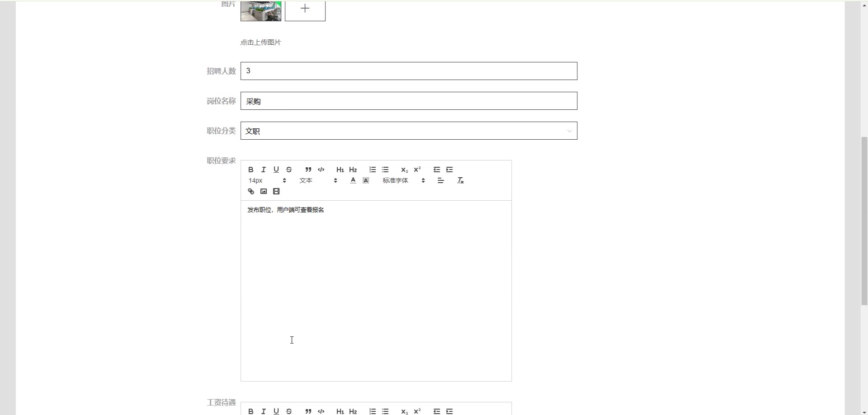The height and width of the screenshot is (415, 868).
Task: Start numbered list in the 职位要求 editor
Action: [x=373, y=170]
